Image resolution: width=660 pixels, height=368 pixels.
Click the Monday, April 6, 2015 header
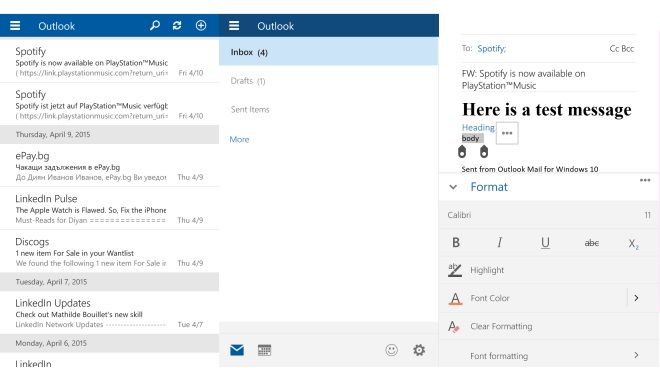[109, 343]
